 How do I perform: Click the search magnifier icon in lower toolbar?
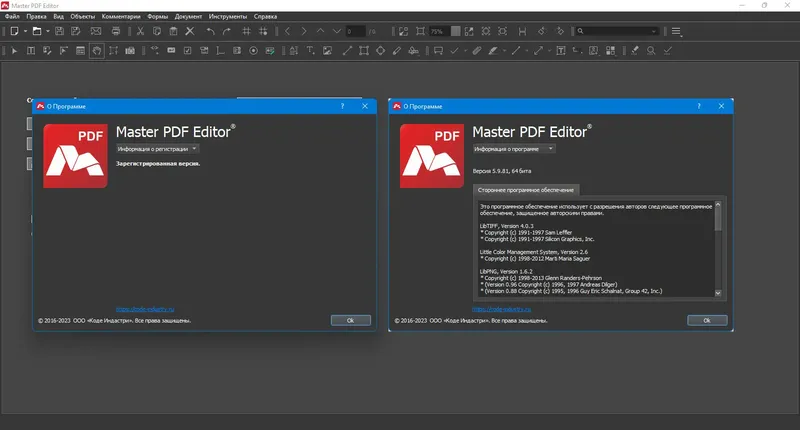pos(651,50)
